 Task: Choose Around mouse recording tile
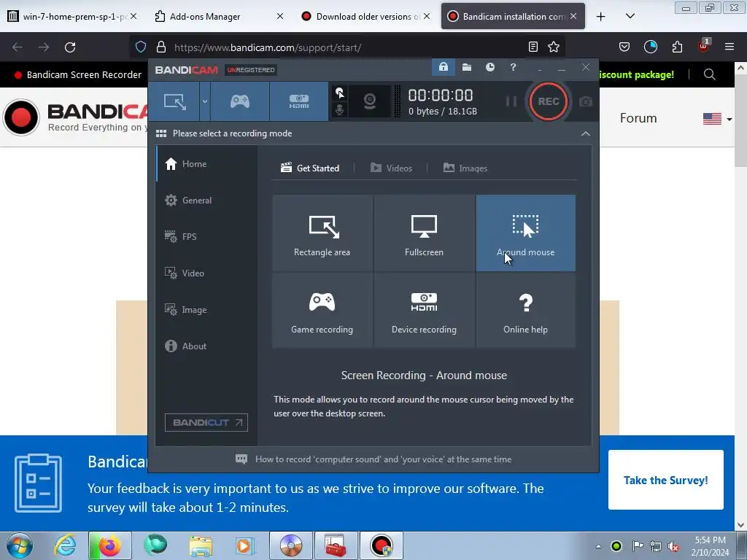525,233
